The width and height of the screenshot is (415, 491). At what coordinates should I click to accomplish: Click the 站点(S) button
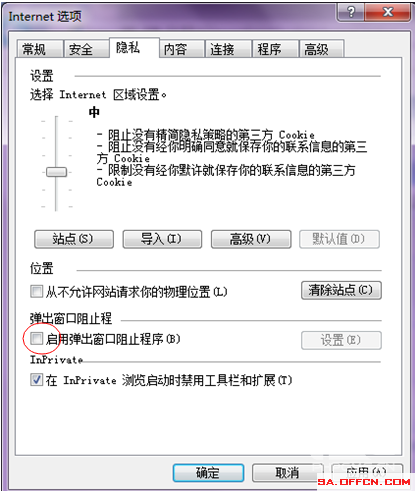[x=74, y=239]
